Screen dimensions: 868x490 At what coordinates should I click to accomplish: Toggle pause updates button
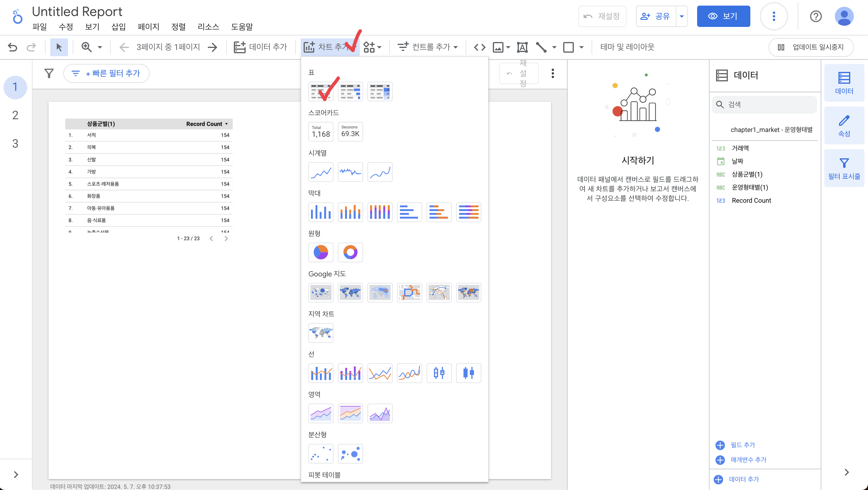[x=811, y=47]
